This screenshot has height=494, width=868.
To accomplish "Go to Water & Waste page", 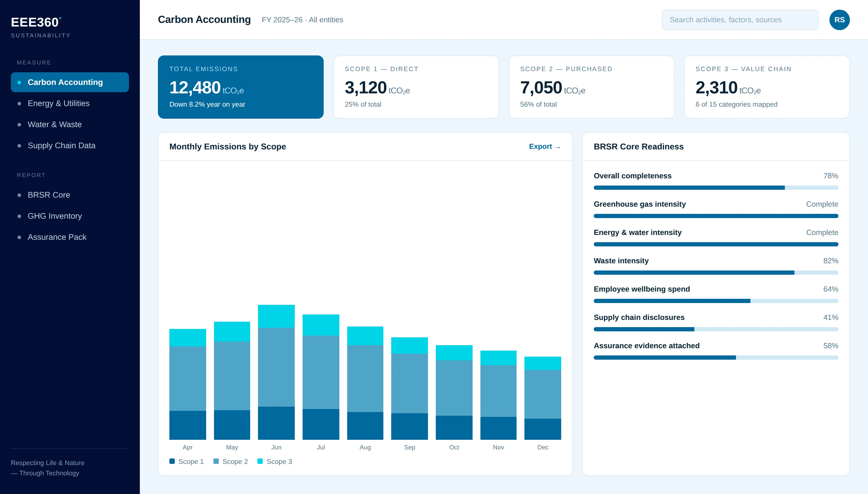I will click(70, 124).
